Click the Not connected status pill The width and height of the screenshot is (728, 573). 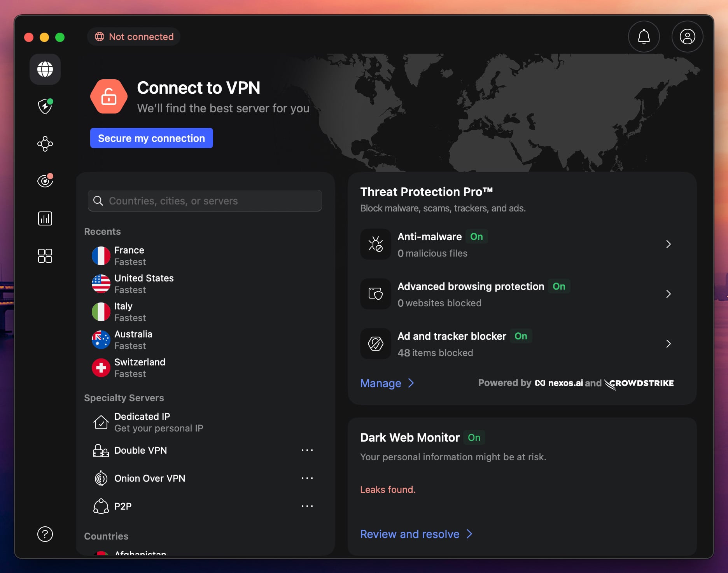(133, 37)
